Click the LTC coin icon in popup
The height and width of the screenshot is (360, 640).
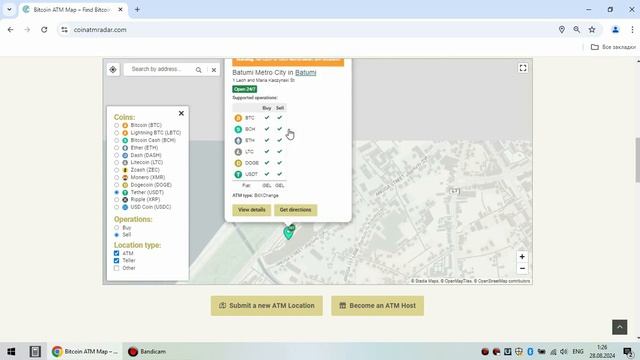point(238,152)
